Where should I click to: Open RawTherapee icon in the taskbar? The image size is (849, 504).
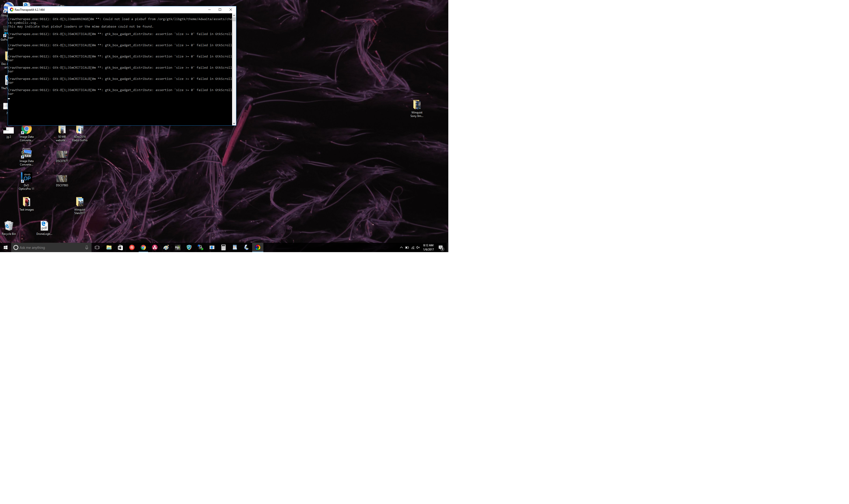(258, 248)
